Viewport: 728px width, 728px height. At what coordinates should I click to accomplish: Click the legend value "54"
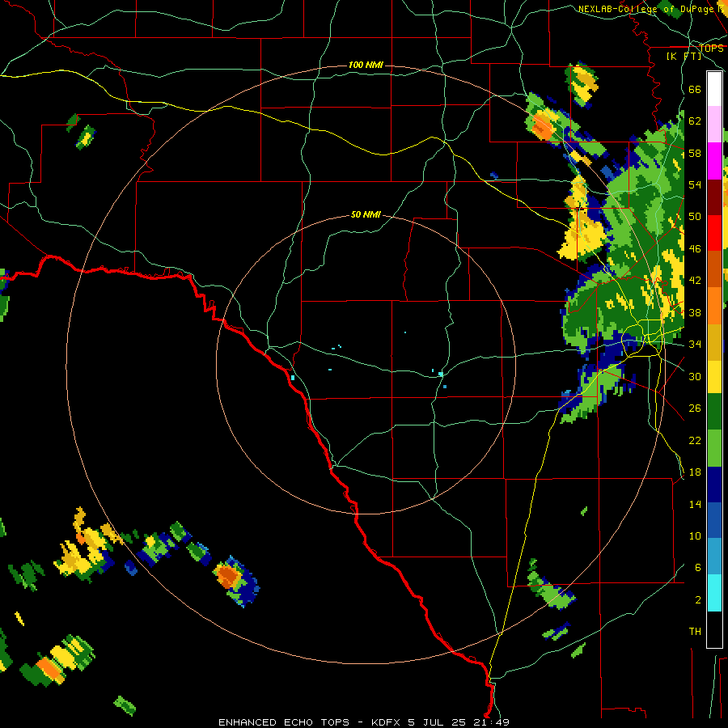tap(695, 184)
